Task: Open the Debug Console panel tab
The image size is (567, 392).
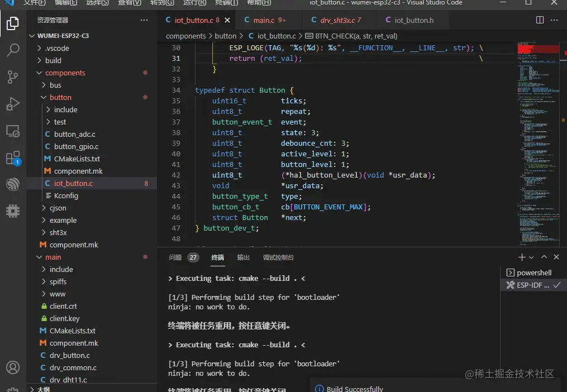Action: 278,257
